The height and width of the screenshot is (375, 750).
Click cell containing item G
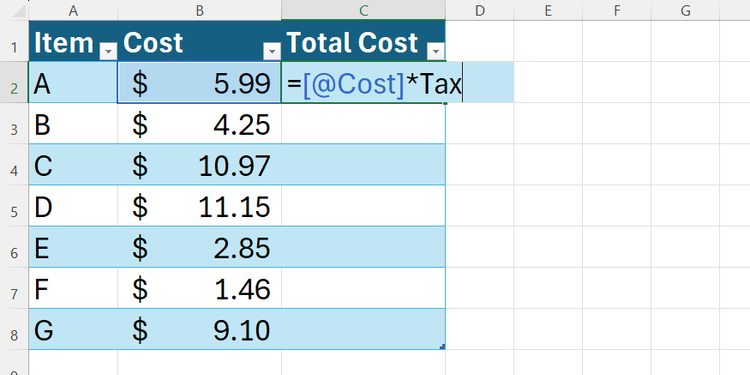pos(73,329)
